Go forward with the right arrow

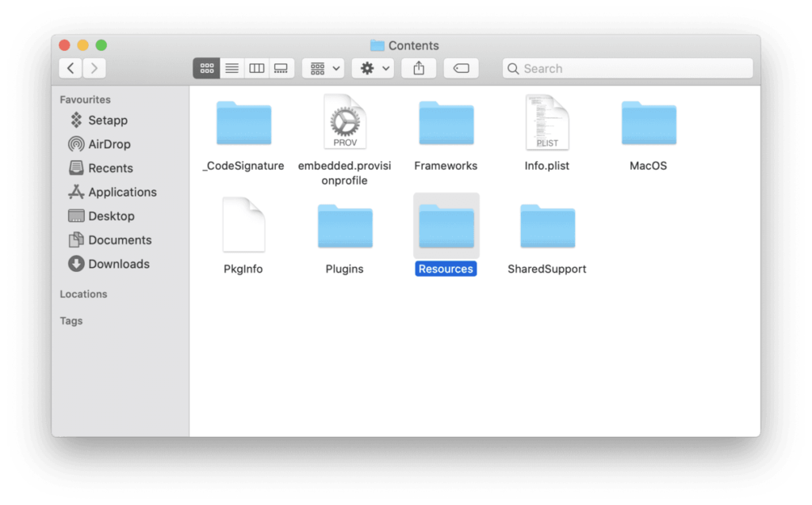tap(94, 68)
